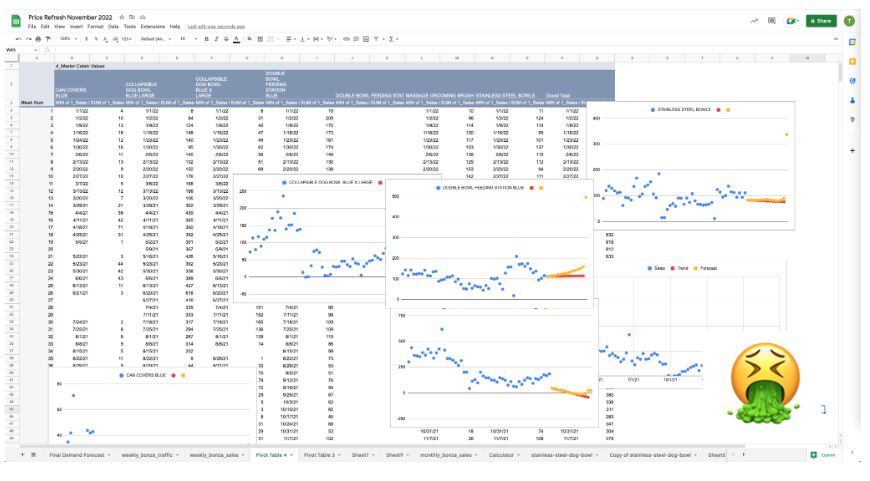Open Google Maps in side panel
Screen dimensions: 870x481
[852, 119]
